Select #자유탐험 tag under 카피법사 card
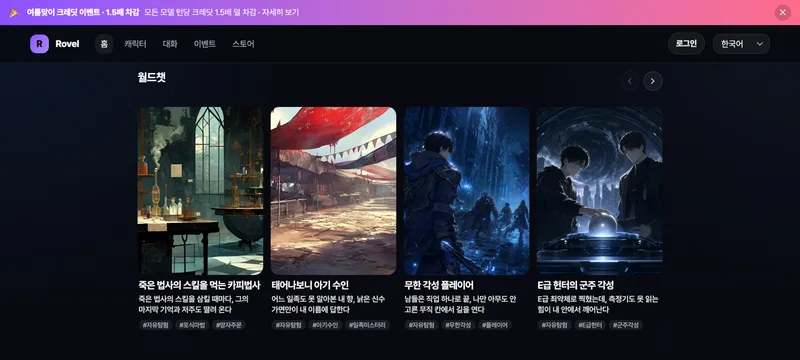This screenshot has height=360, width=800. click(155, 325)
